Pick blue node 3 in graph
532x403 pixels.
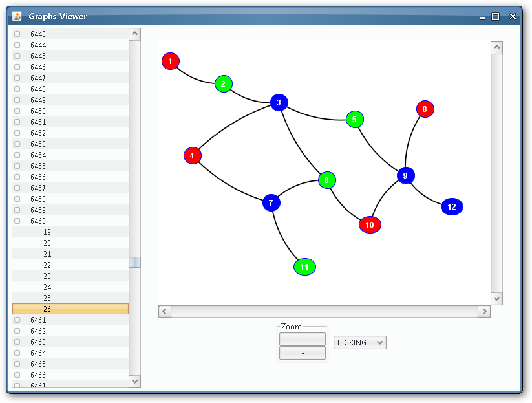click(279, 102)
